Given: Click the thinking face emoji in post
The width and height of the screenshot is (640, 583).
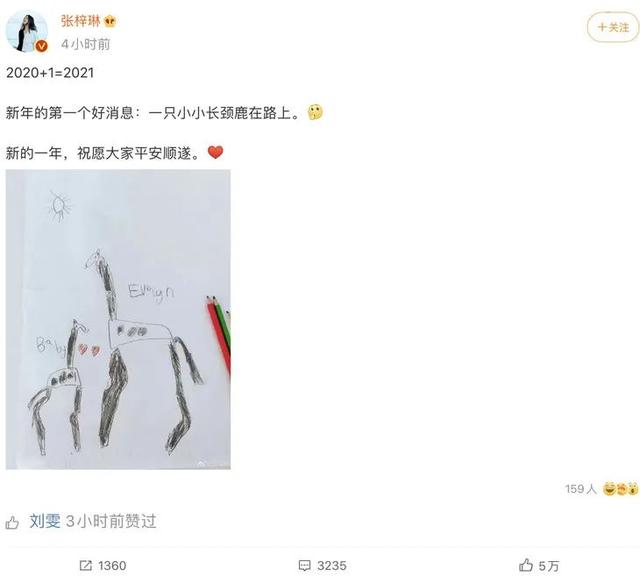Looking at the screenshot, I should 315,112.
